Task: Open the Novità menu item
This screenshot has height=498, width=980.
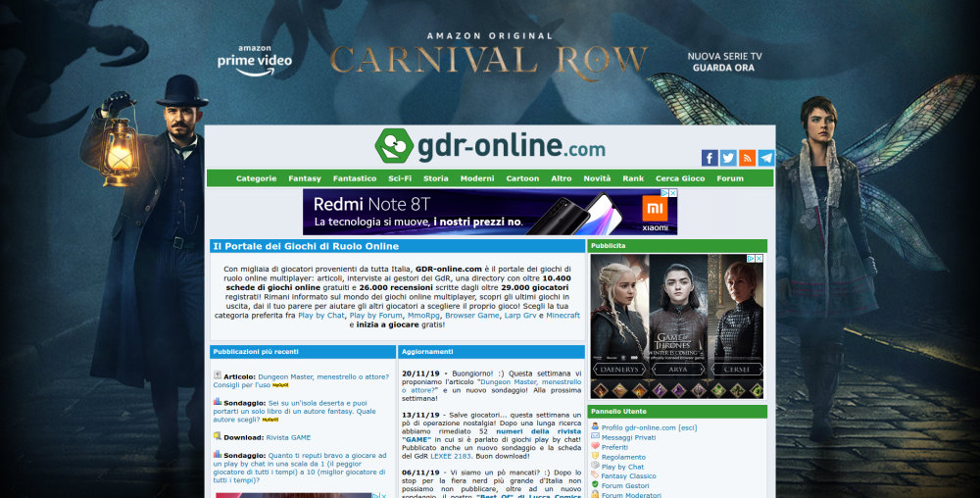Action: click(597, 178)
